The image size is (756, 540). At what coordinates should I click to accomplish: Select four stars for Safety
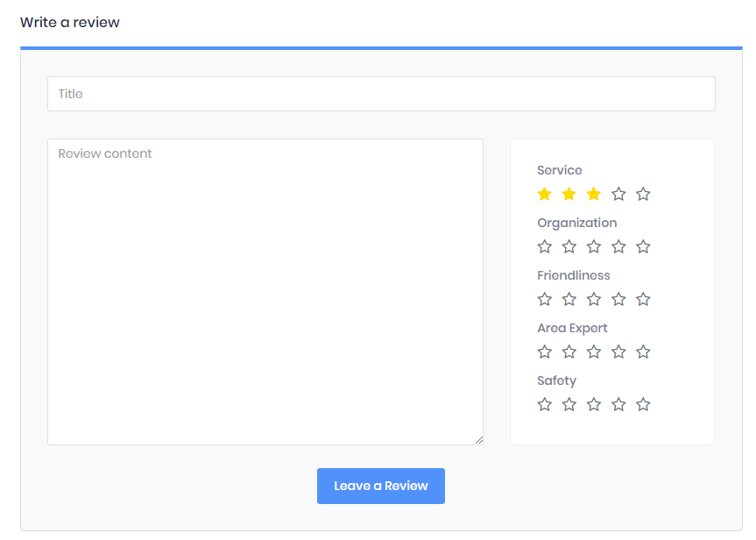tap(618, 404)
